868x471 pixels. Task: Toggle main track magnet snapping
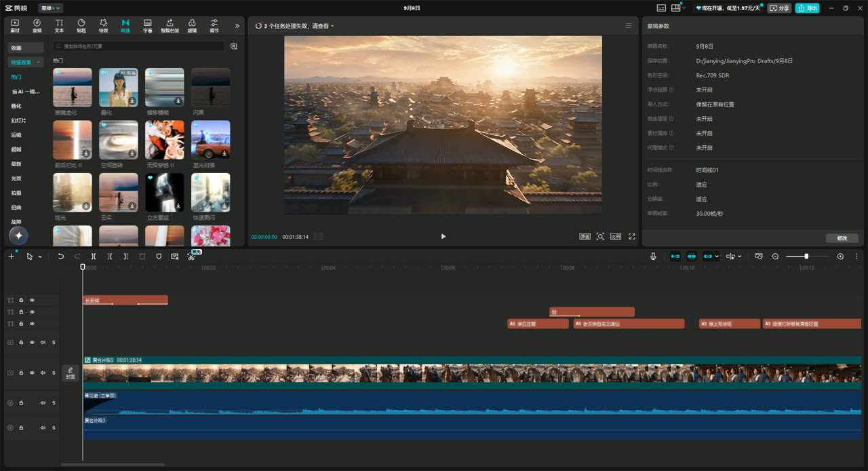point(675,257)
